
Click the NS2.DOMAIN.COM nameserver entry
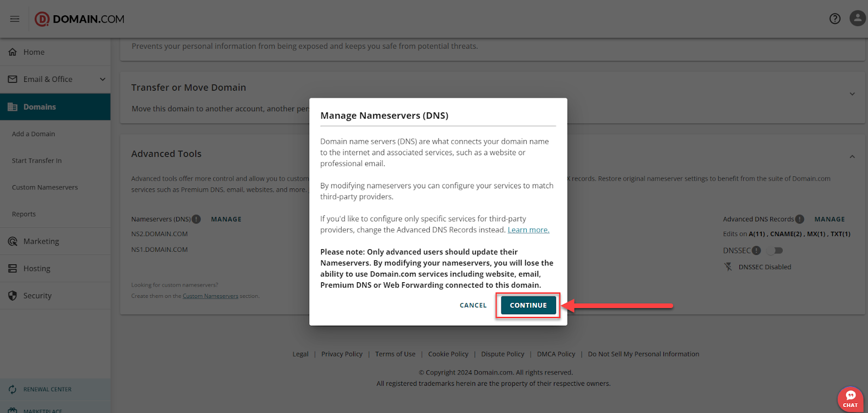[159, 234]
